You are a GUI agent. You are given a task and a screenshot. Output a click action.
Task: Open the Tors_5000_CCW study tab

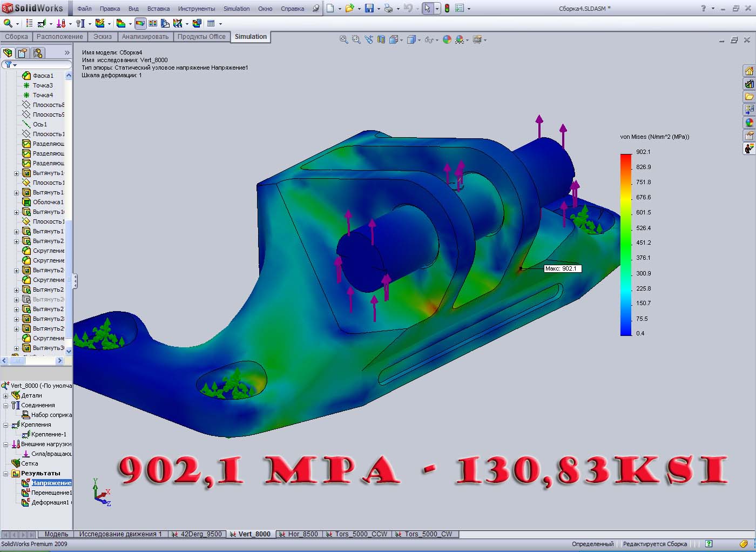pos(357,534)
